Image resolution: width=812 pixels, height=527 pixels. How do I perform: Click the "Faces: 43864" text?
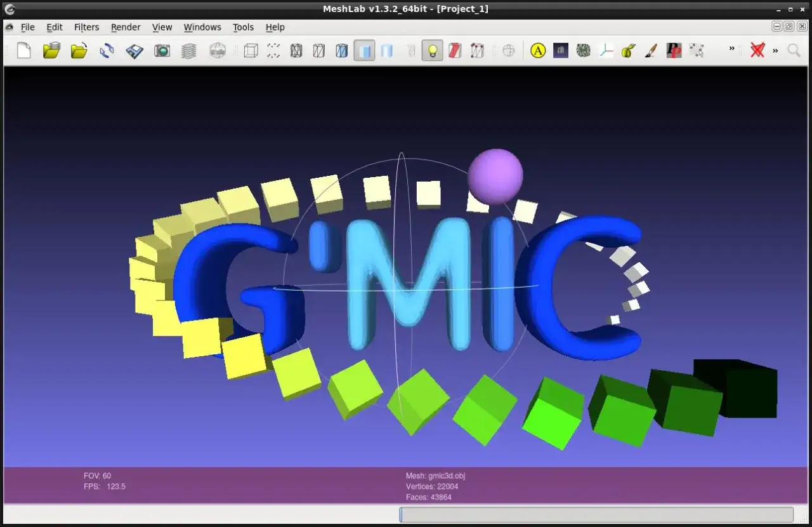(429, 497)
